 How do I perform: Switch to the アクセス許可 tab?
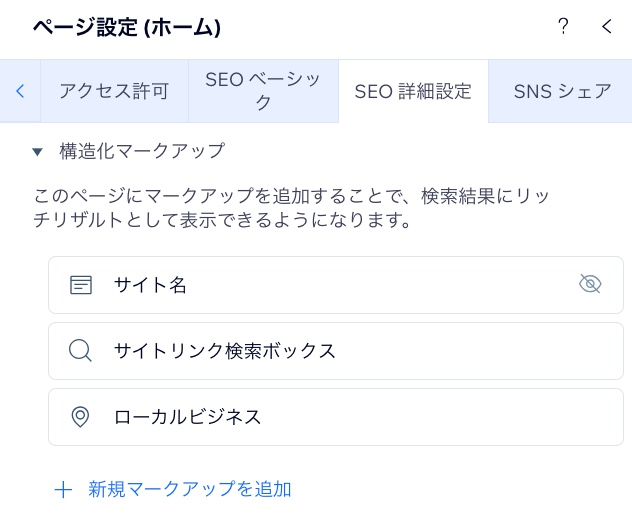[114, 91]
